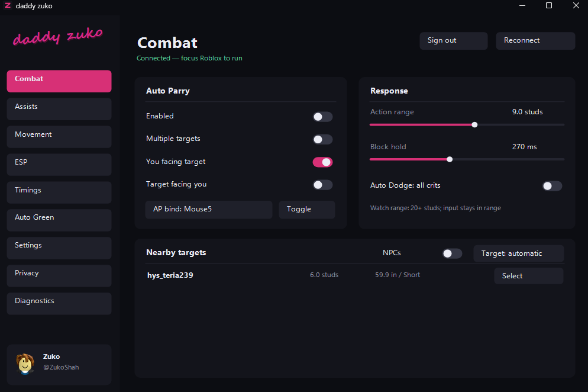Click the AP bind: Mouse5 button
Viewport: 588px width, 392px height.
pyautogui.click(x=208, y=210)
